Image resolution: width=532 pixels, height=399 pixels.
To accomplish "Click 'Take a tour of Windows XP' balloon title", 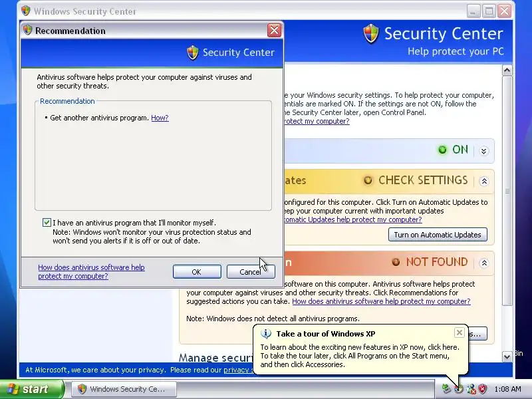I will [x=326, y=334].
